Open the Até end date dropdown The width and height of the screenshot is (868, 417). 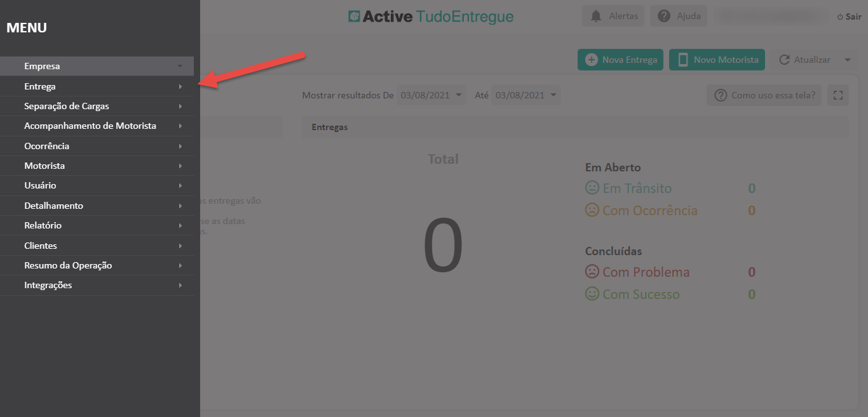click(526, 95)
